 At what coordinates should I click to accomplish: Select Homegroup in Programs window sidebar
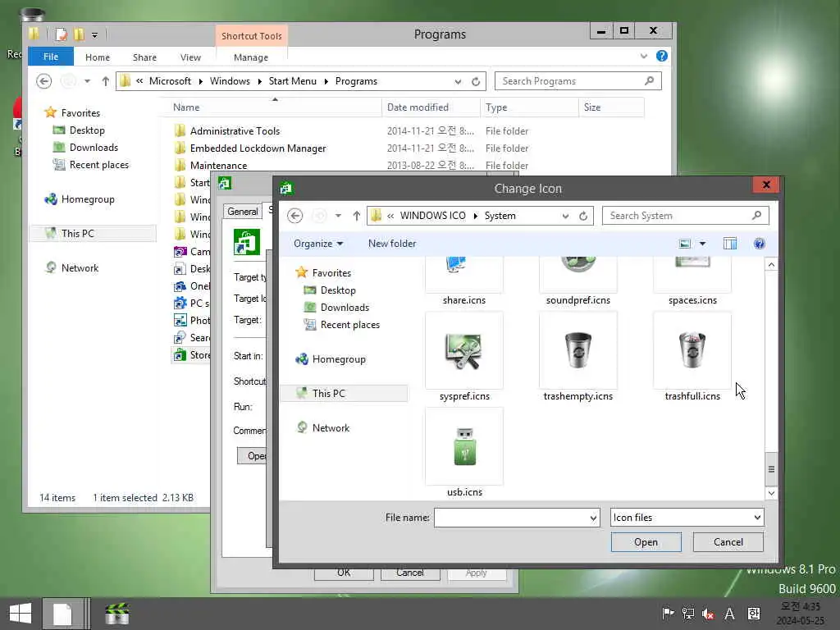tap(87, 199)
